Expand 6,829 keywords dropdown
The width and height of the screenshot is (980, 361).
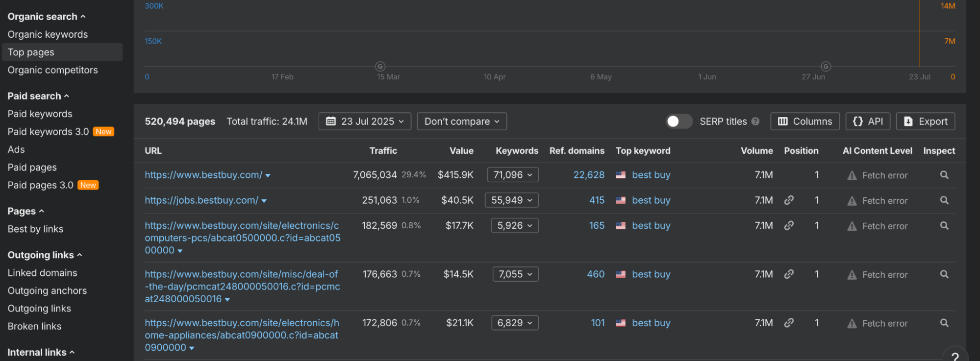515,323
